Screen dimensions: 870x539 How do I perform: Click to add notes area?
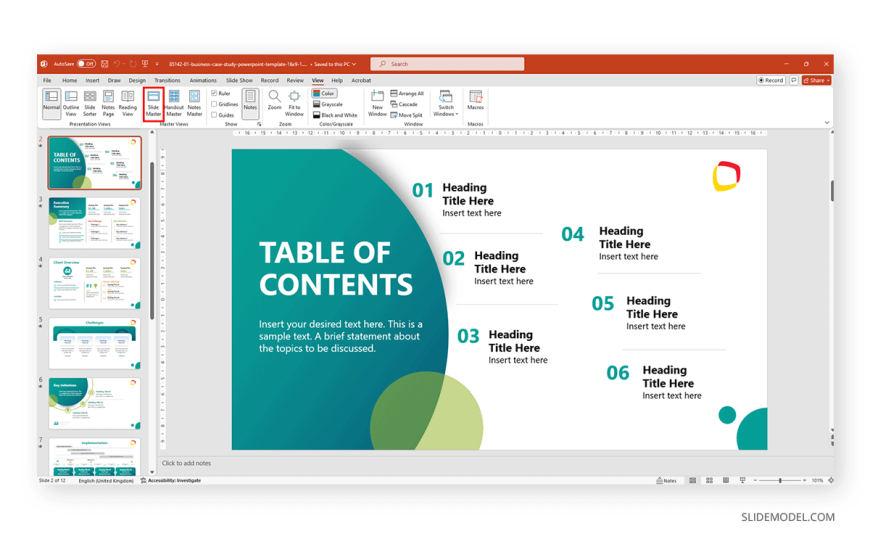click(186, 463)
